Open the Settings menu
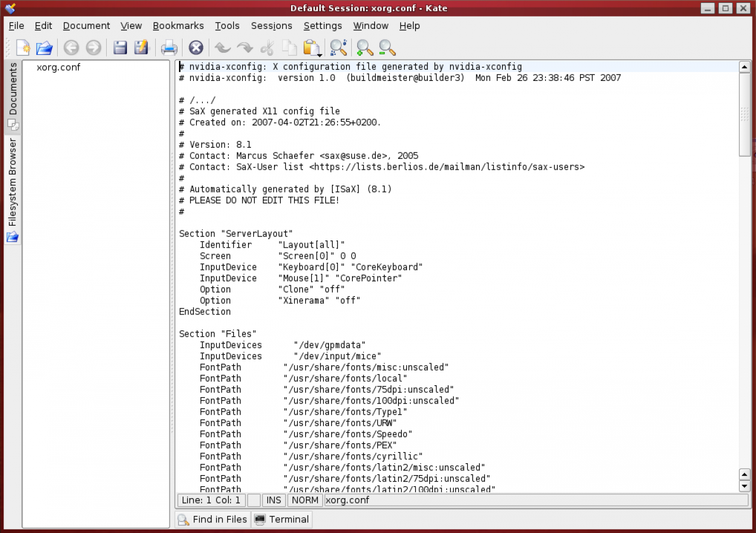Image resolution: width=756 pixels, height=533 pixels. pyautogui.click(x=322, y=25)
